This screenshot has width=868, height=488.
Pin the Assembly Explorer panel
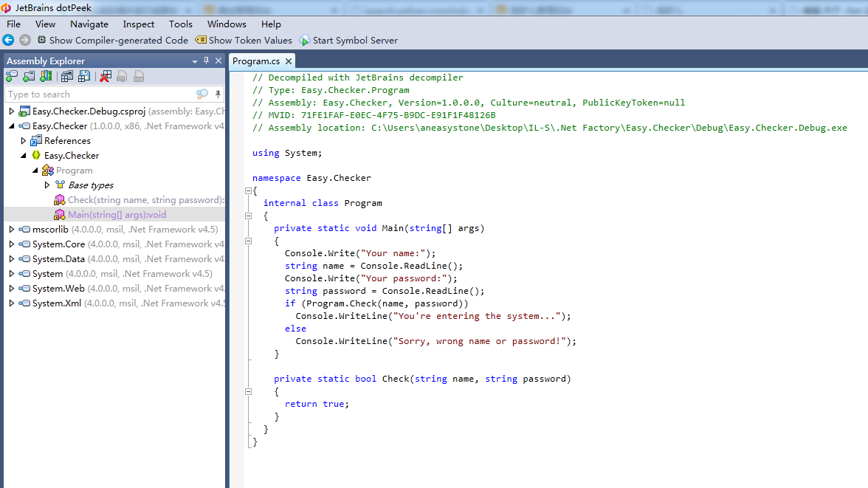[207, 61]
